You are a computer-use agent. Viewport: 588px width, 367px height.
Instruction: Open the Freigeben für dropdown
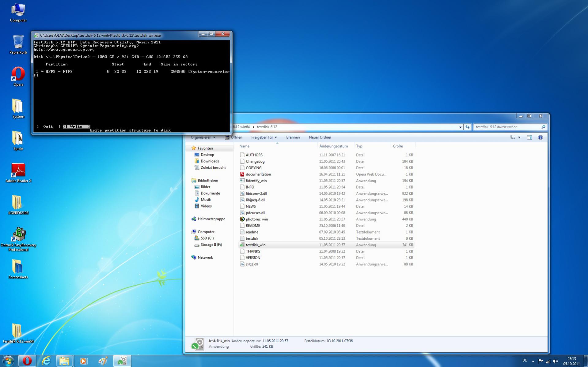point(264,137)
